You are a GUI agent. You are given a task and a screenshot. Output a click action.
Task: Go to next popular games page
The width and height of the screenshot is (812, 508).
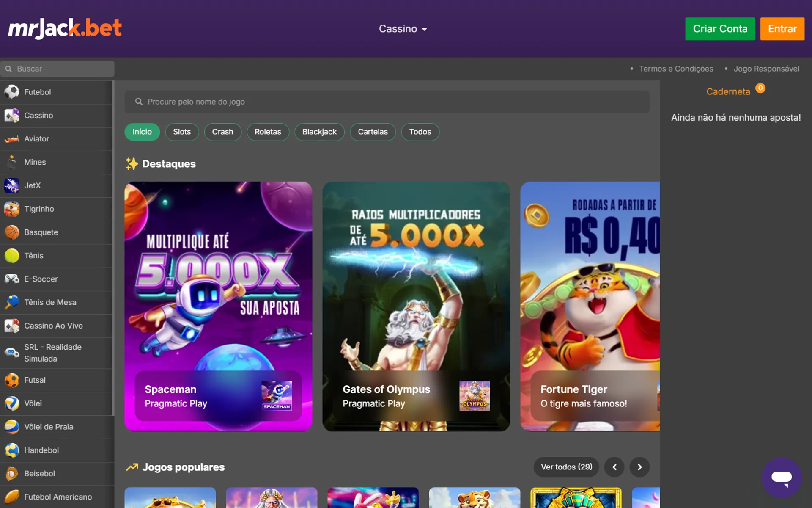[639, 467]
